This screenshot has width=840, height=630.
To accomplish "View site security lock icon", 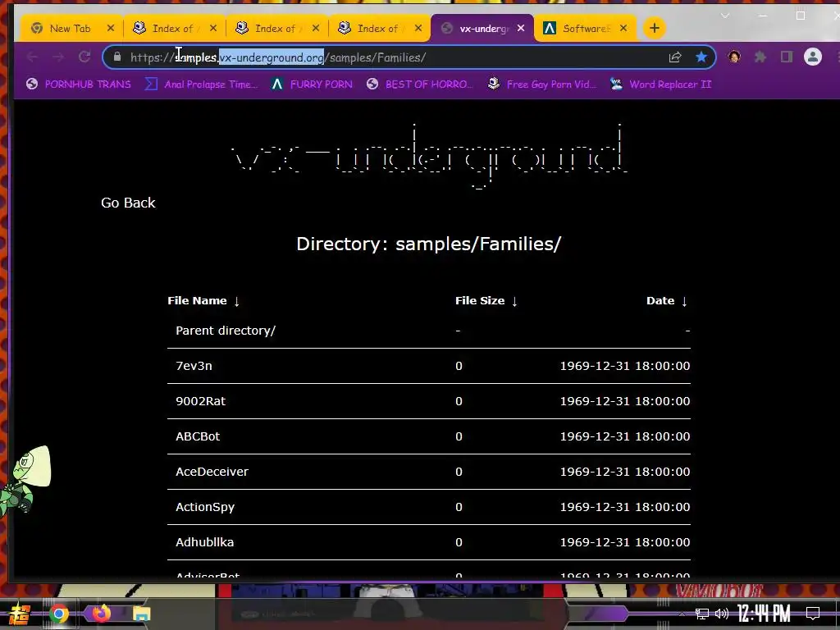I will pos(116,57).
